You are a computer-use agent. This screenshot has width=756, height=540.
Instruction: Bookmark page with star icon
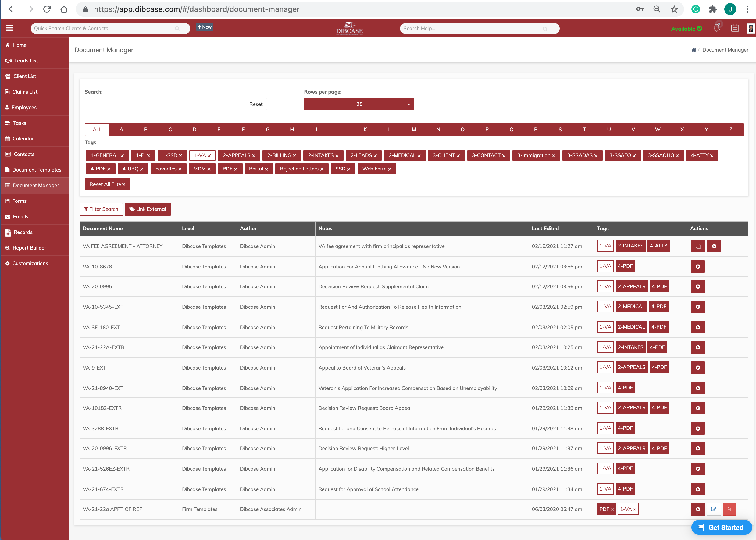(x=674, y=9)
